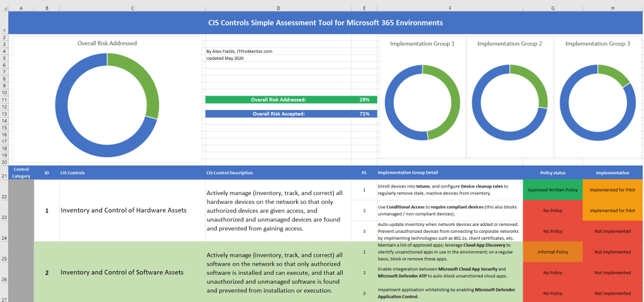
Task: Select 'No Policy' in the Cloud App Security row
Action: pyautogui.click(x=553, y=272)
